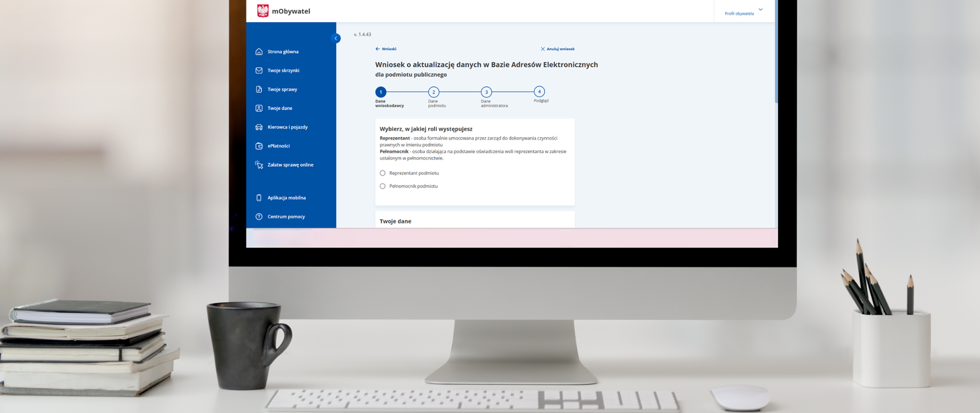Go to step 2 Dane podmiotu
The width and height of the screenshot is (980, 413).
coord(434,92)
